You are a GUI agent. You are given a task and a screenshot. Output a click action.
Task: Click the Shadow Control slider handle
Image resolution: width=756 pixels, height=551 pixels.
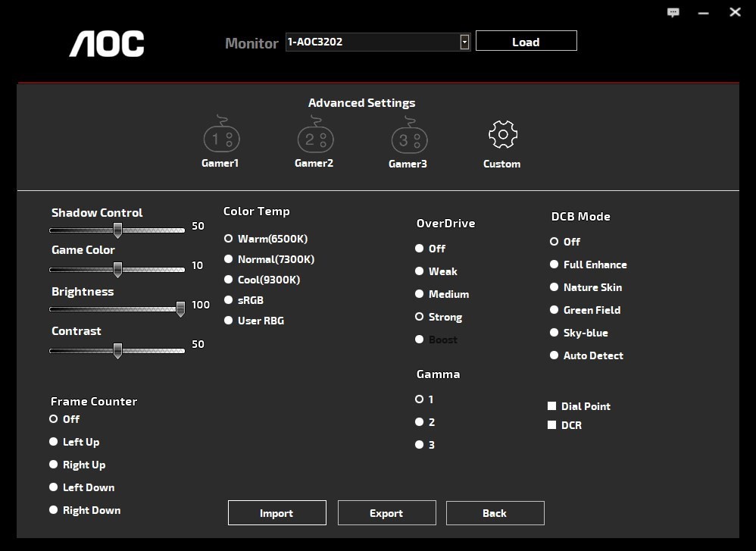point(117,230)
